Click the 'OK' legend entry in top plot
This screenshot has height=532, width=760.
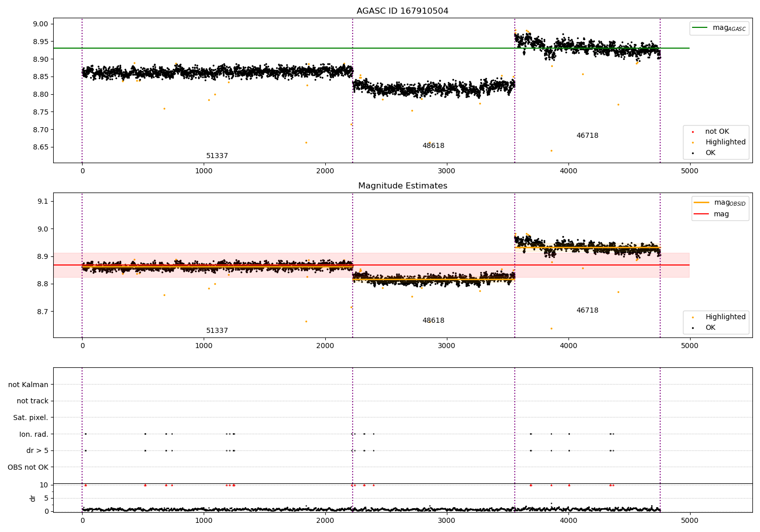pos(704,153)
